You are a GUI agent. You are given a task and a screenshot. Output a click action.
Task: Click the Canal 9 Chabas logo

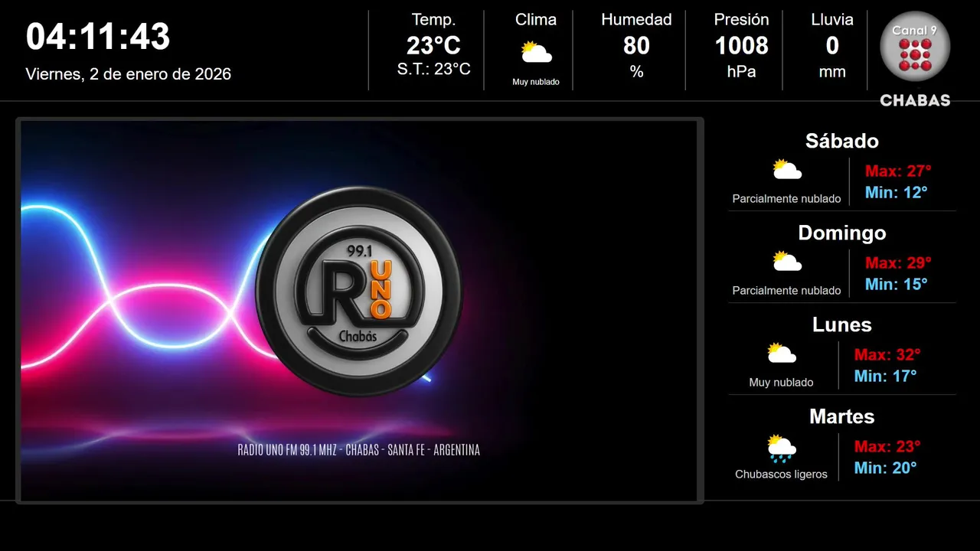915,58
